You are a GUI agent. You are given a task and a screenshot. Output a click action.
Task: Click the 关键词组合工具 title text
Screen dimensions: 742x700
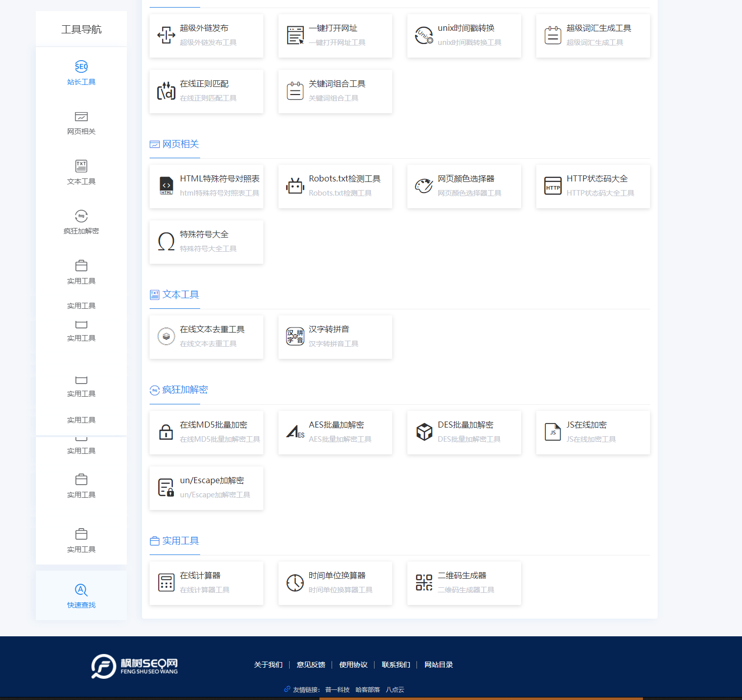pyautogui.click(x=337, y=84)
